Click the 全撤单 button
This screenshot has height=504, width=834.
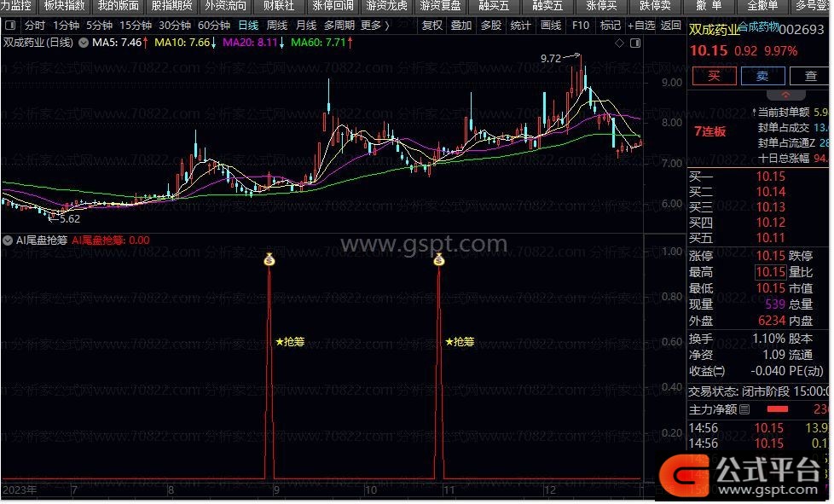762,6
